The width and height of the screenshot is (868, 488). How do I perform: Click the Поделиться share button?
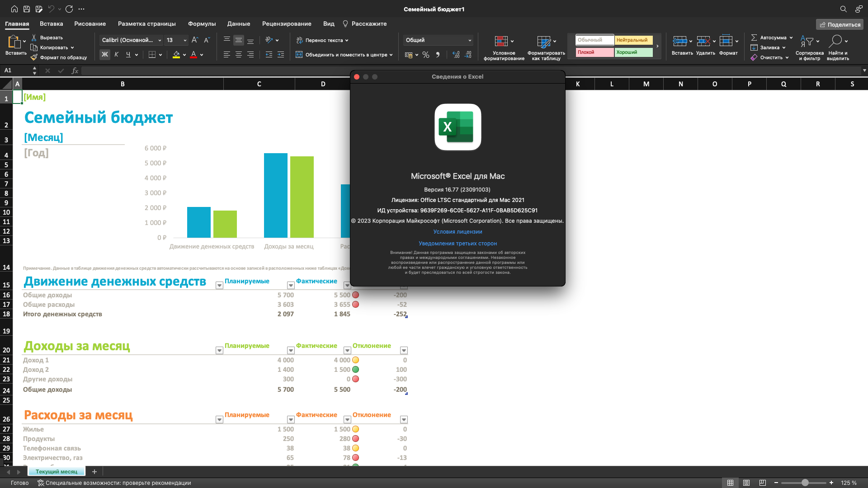click(x=840, y=24)
